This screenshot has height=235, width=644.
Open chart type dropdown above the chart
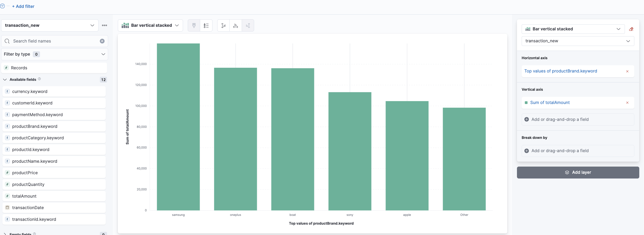tap(150, 25)
